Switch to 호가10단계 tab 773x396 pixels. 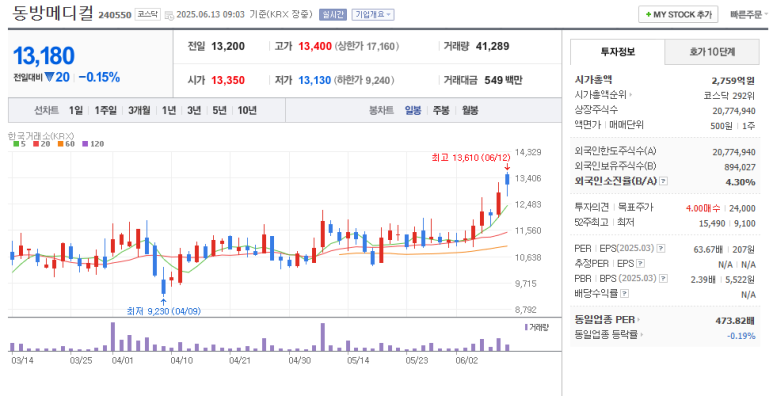coord(712,52)
